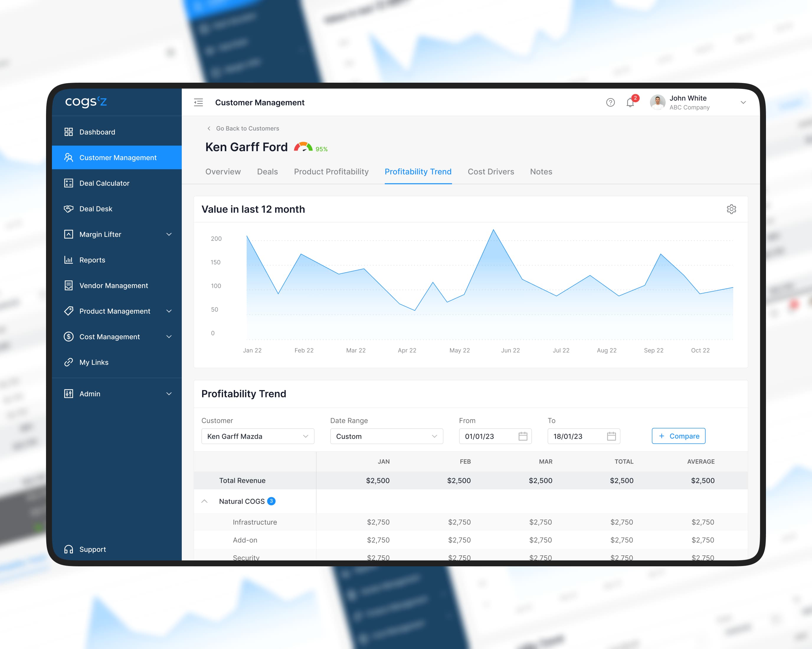Image resolution: width=812 pixels, height=649 pixels.
Task: Click the My Links chain icon
Action: 68,362
